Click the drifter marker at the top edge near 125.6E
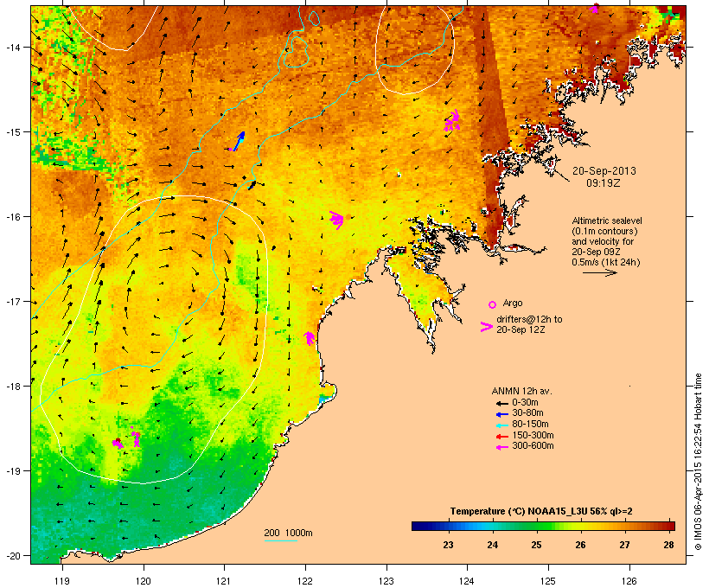 (594, 8)
